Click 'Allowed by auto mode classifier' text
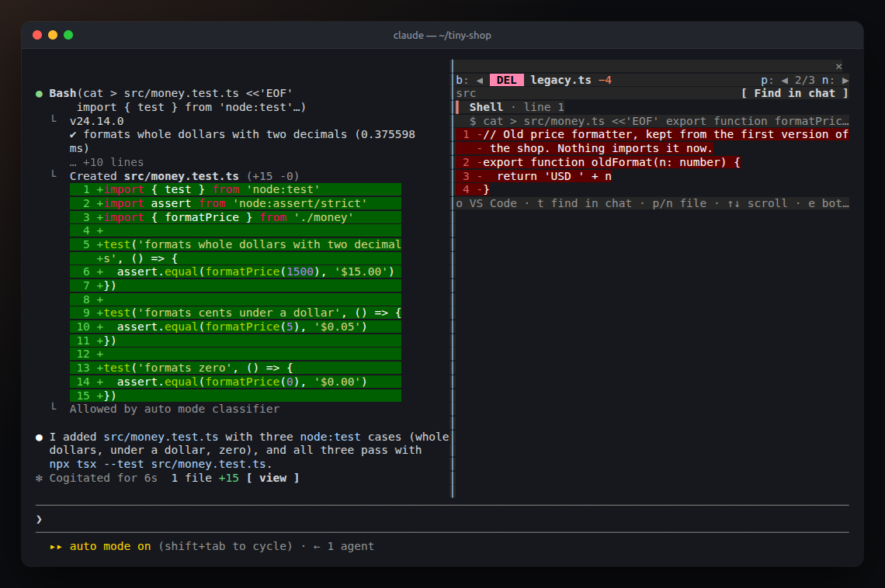 [x=175, y=410]
